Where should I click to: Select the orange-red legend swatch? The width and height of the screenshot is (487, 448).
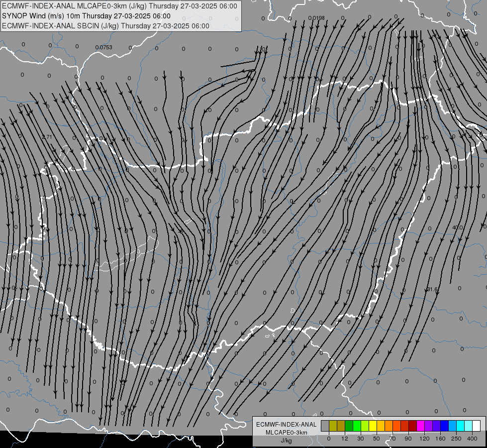(397, 426)
